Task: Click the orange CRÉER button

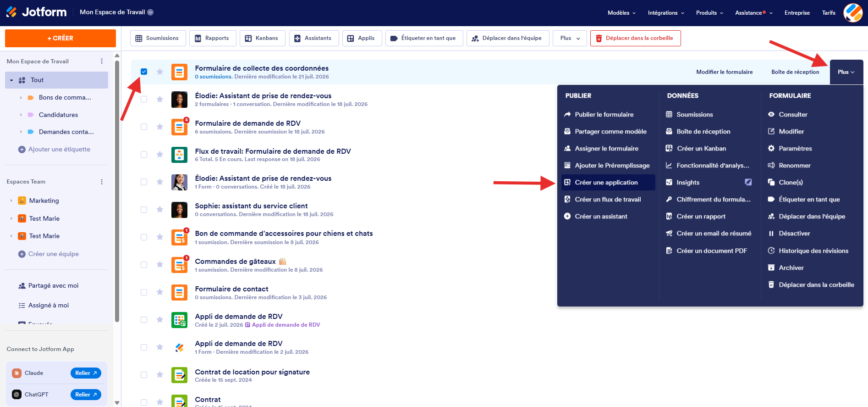Action: click(60, 38)
